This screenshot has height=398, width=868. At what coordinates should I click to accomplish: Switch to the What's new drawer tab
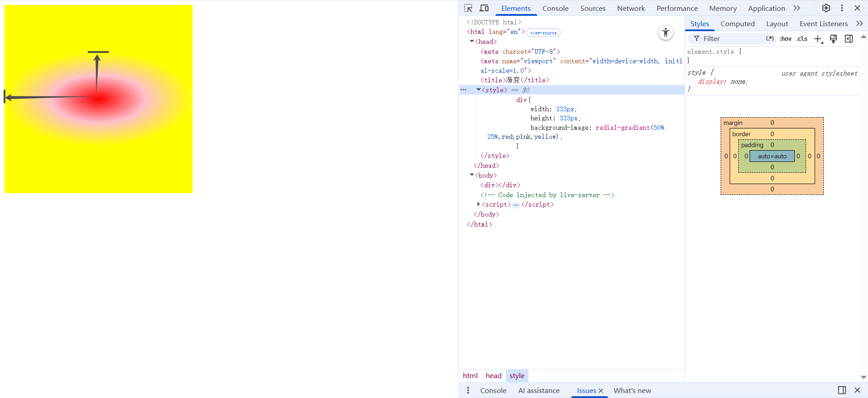point(632,391)
